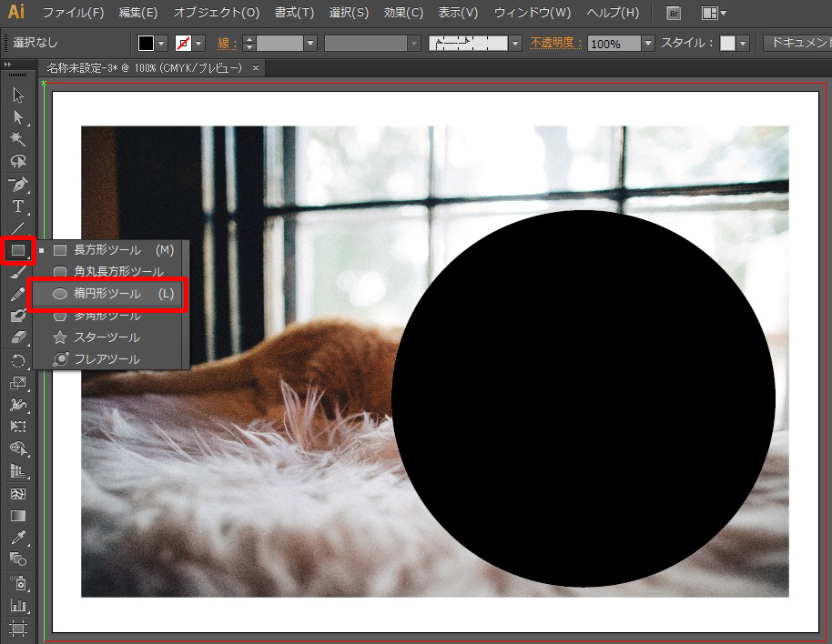Click the black fill color swatch

click(147, 44)
